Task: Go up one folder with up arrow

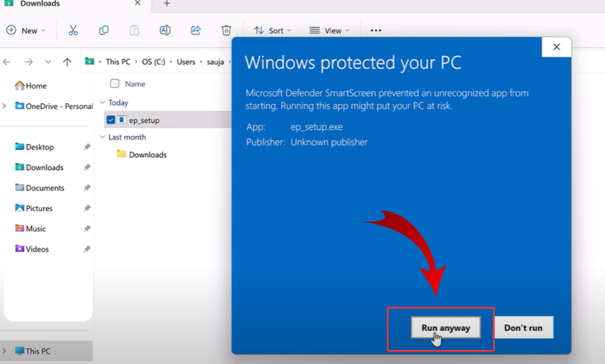Action: [x=67, y=62]
